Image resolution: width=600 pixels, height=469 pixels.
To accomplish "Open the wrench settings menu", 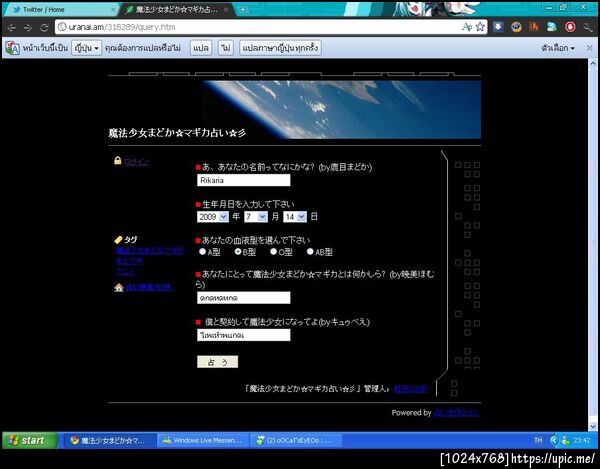I will [x=588, y=27].
